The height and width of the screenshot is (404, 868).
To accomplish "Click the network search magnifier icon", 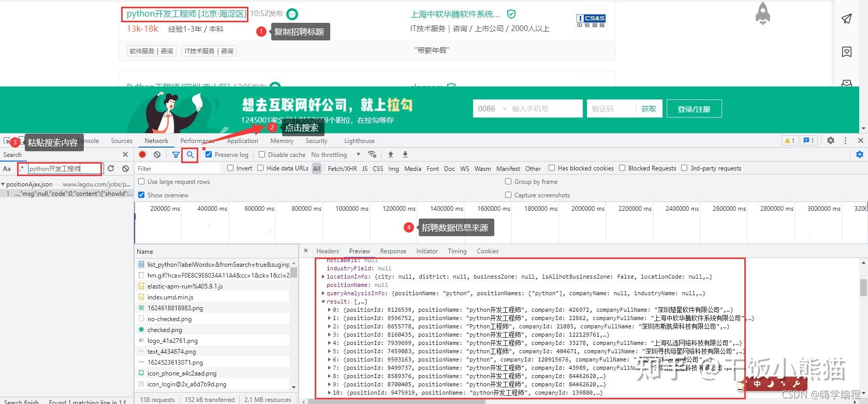I will pyautogui.click(x=190, y=154).
